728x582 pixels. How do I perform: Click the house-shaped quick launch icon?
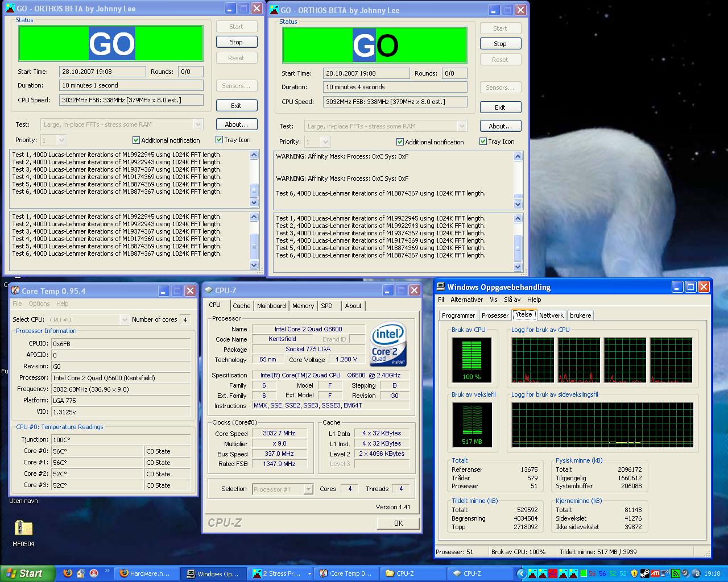pyautogui.click(x=81, y=573)
